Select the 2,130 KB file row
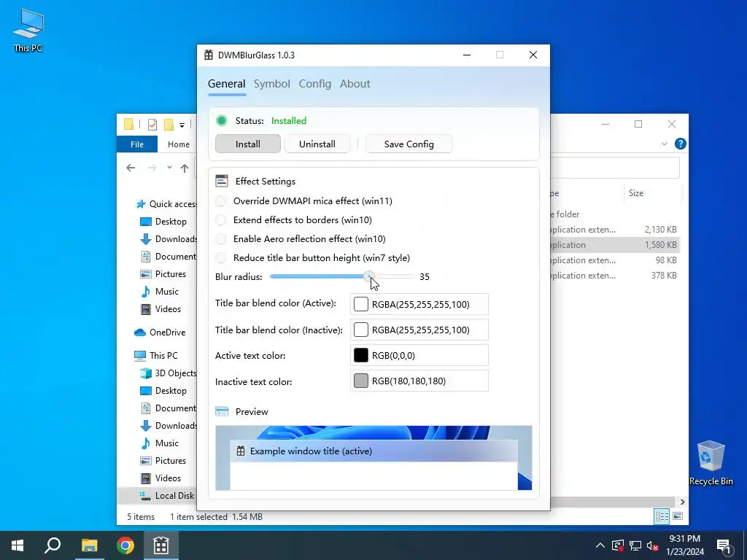747x560 pixels. [614, 230]
